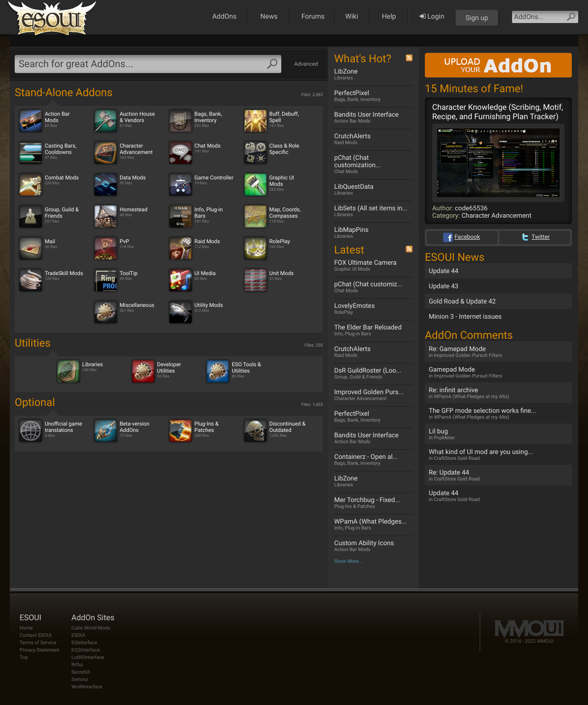
Task: Click the Action Bar Mods category icon
Action: pyautogui.click(x=30, y=121)
